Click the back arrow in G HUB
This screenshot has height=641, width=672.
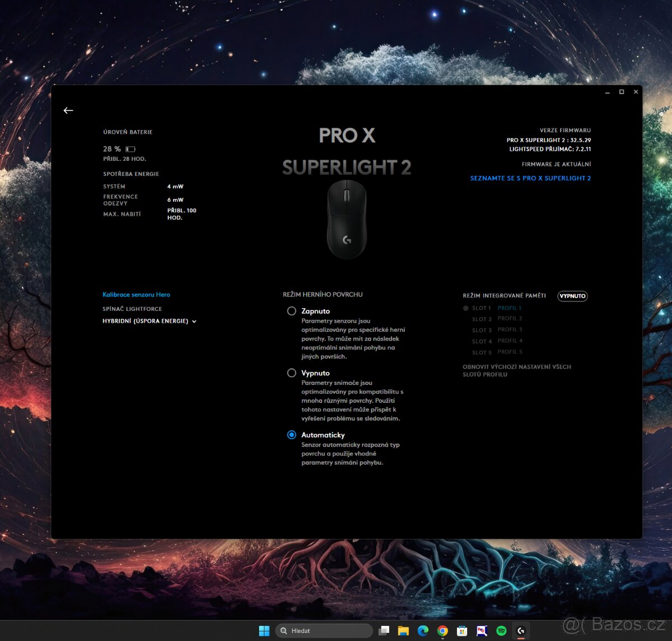coord(68,110)
